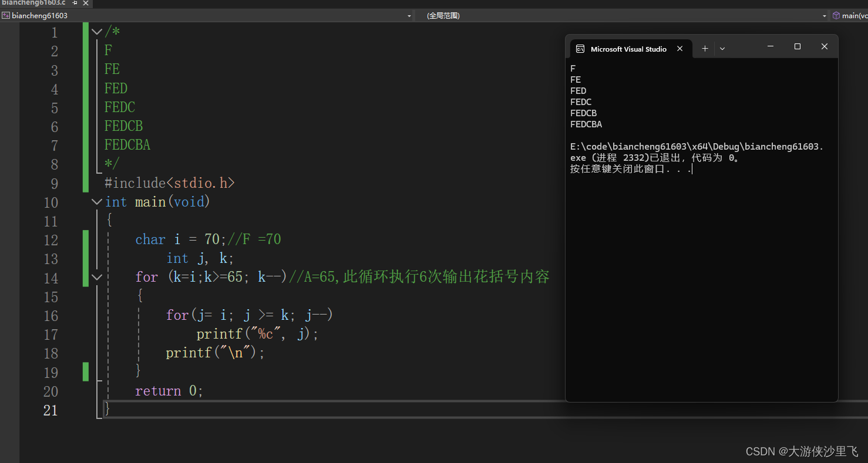Click the printf("%c", j); statement
868x463 pixels.
pyautogui.click(x=257, y=334)
